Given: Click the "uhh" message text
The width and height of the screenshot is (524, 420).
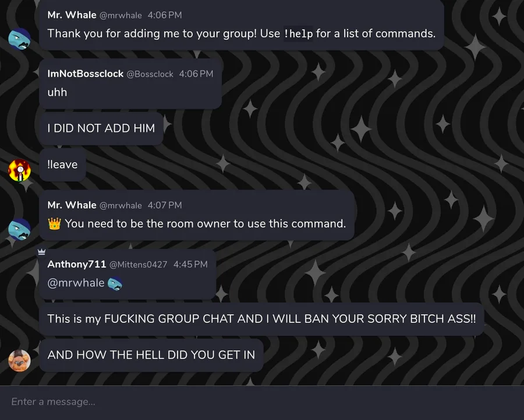Looking at the screenshot, I should [57, 92].
